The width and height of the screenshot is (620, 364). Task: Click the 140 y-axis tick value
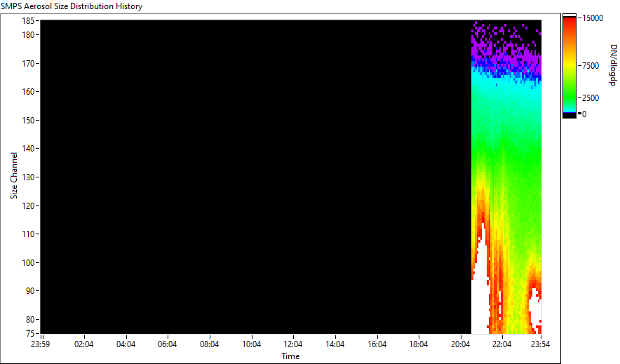click(27, 149)
